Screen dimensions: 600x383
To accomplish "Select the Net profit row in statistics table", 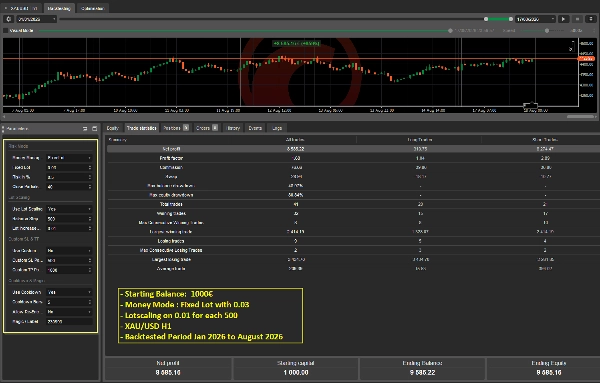I will [x=353, y=149].
